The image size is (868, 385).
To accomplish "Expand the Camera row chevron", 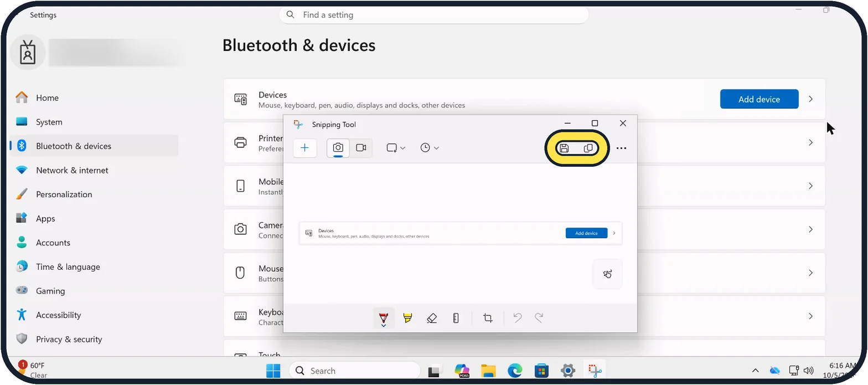I will tap(810, 229).
